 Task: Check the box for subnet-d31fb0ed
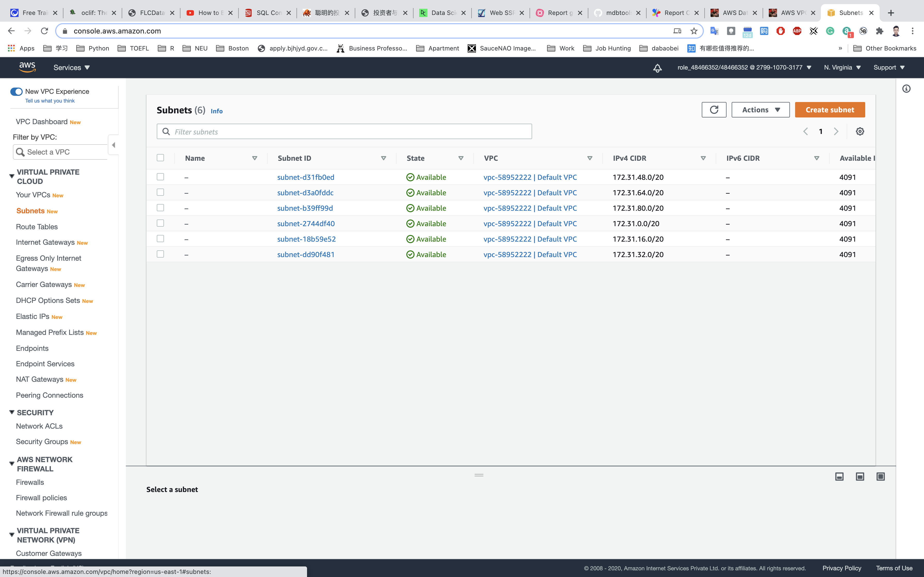pyautogui.click(x=160, y=177)
